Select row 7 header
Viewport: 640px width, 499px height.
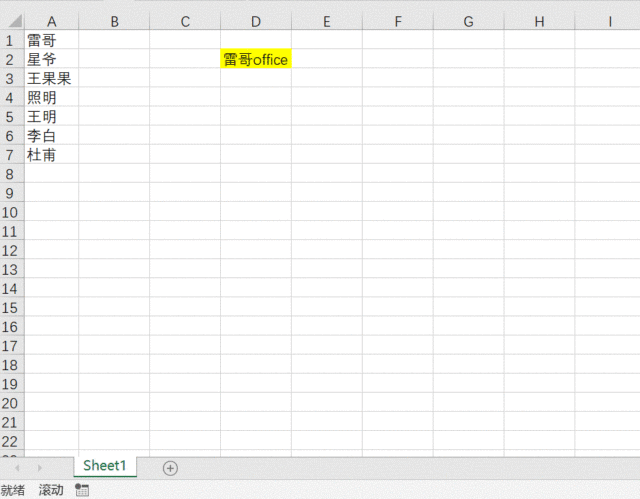pos(12,155)
